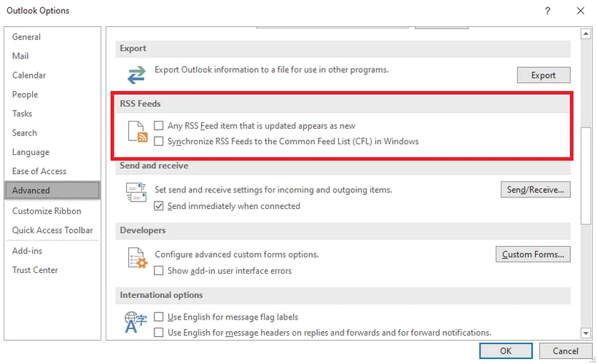Click the Export section arrows icon
This screenshot has width=597, height=364.
click(x=136, y=75)
